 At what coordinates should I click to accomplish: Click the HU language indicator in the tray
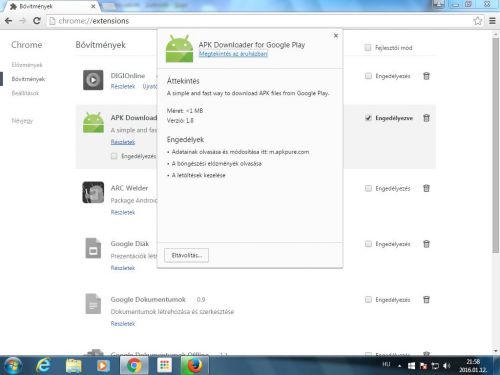(386, 364)
